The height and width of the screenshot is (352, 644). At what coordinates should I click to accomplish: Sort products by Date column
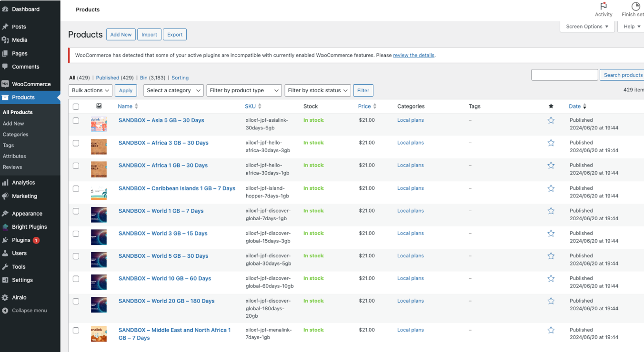click(577, 106)
